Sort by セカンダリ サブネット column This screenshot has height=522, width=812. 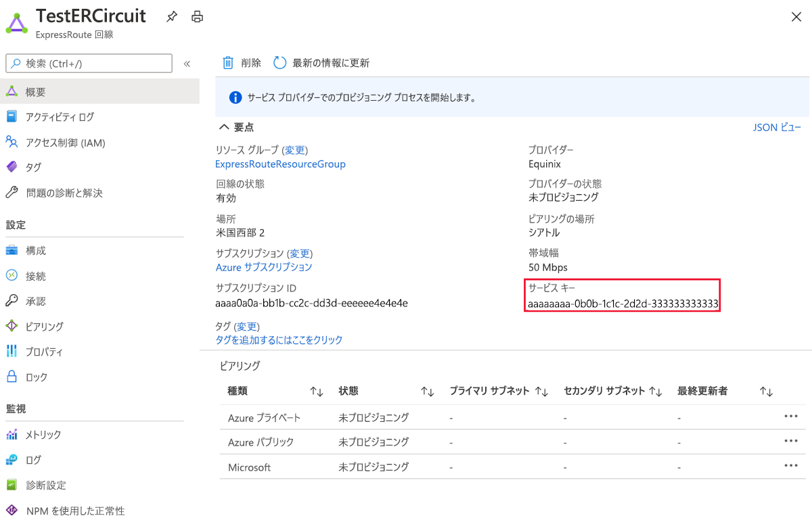655,391
